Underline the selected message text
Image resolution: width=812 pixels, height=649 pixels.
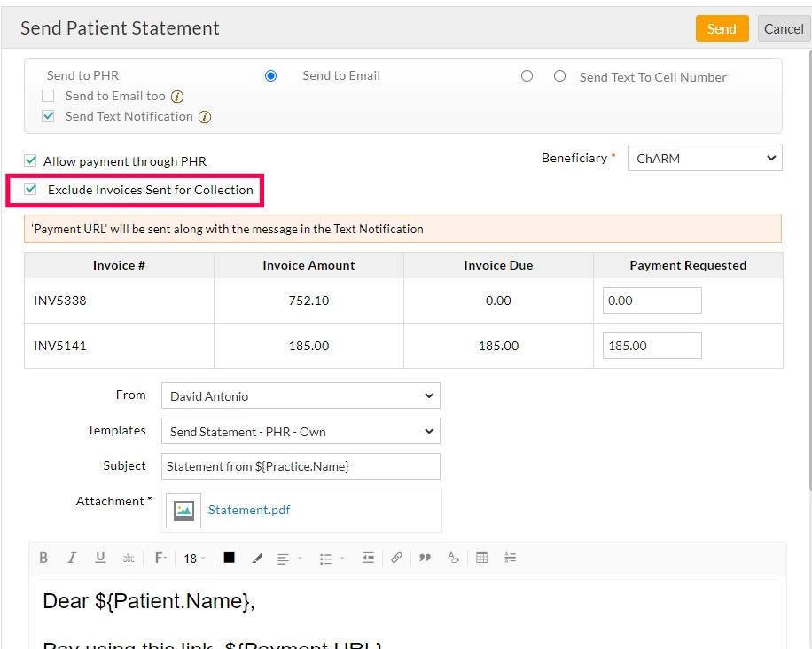[100, 558]
